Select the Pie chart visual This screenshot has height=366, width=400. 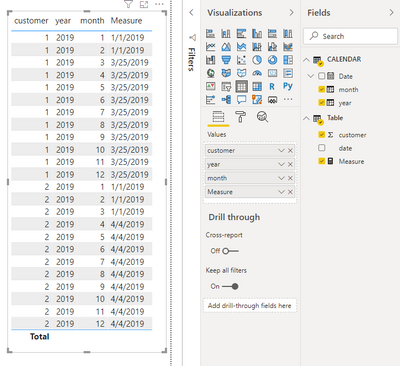(x=257, y=60)
